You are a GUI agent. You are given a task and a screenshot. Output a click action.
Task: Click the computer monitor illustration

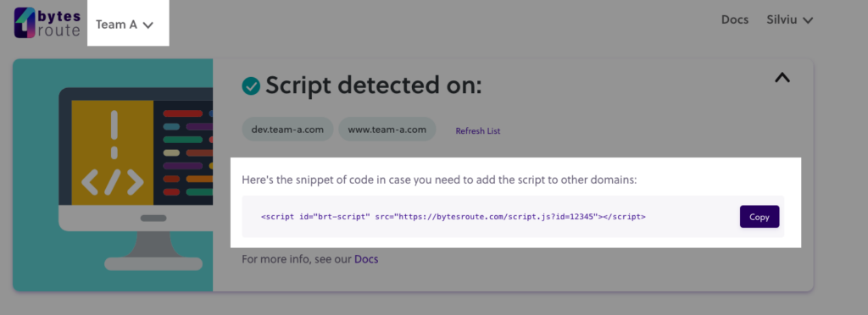[136, 179]
